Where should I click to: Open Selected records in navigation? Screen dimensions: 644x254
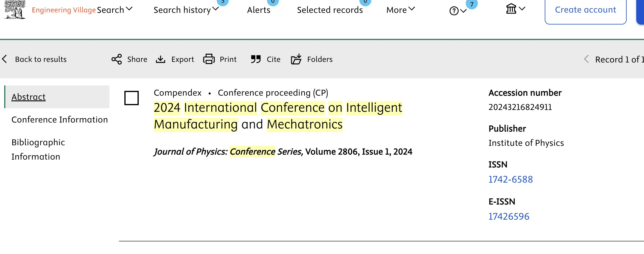330,10
